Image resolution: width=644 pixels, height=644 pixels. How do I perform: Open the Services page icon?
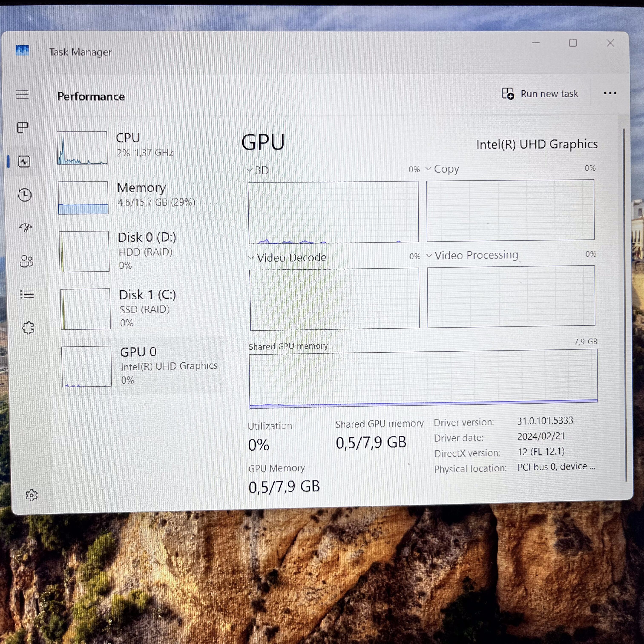pos(28,328)
